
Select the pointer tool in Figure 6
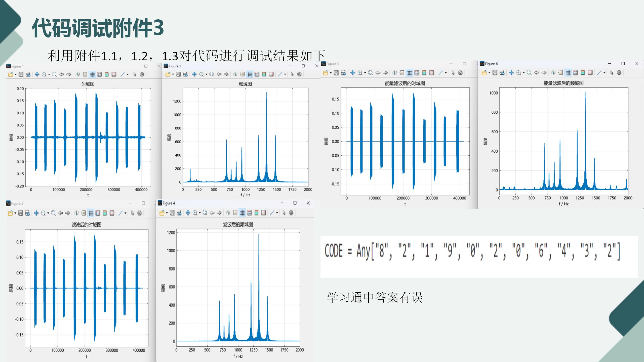[612, 73]
